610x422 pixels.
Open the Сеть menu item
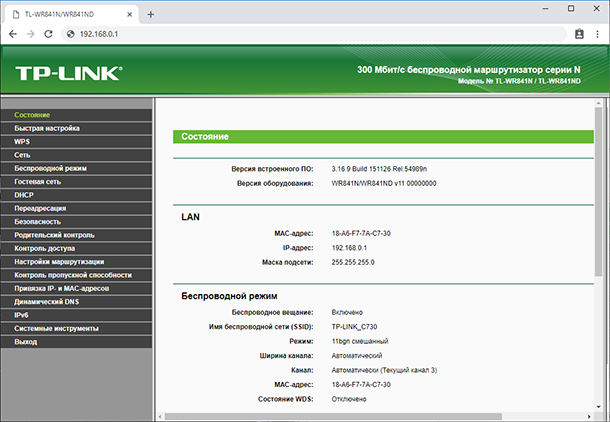[77, 155]
